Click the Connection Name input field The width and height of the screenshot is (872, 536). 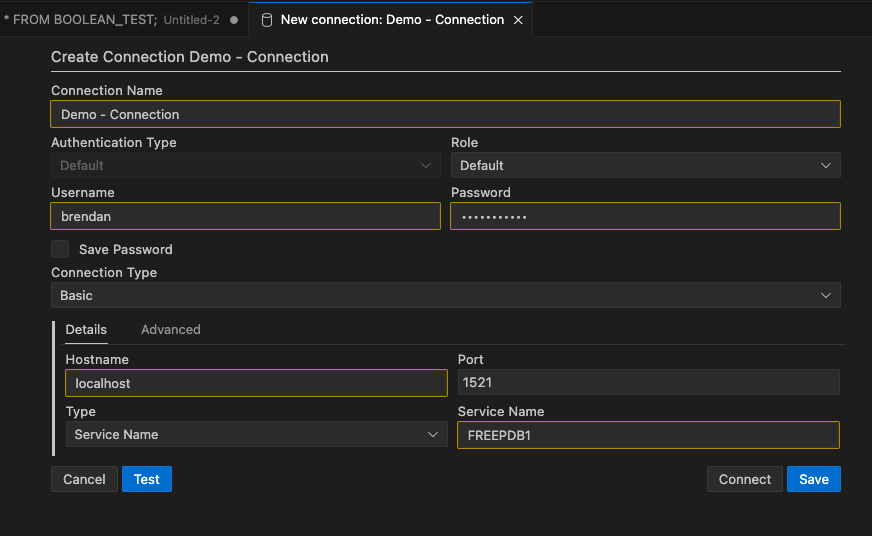[445, 114]
